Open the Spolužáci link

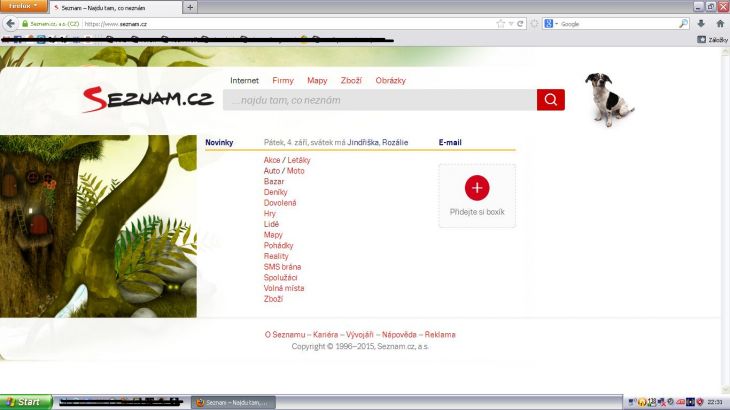point(280,278)
